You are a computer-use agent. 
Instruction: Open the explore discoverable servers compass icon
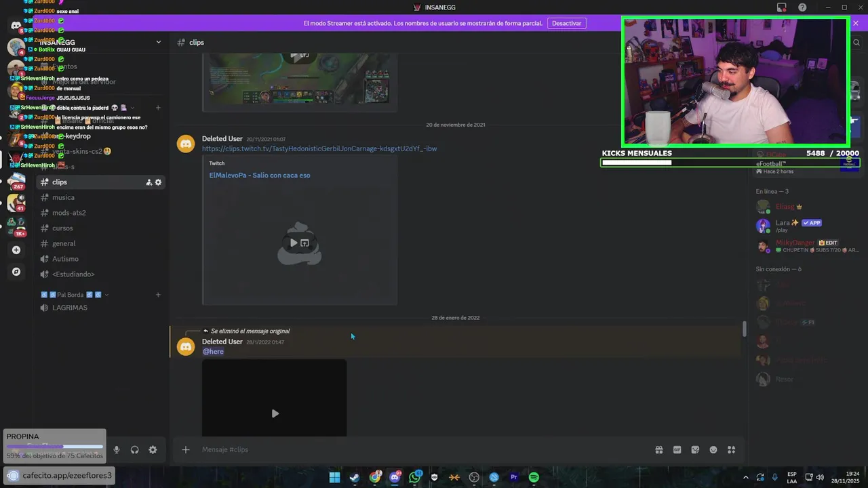(16, 272)
